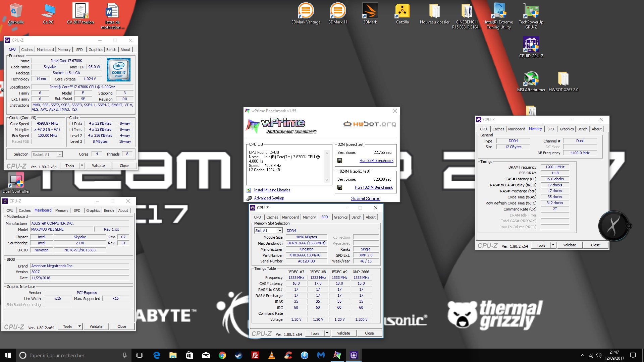Viewport: 644px width, 362px height.
Task: Open Task View on taskbar
Action: coord(140,355)
